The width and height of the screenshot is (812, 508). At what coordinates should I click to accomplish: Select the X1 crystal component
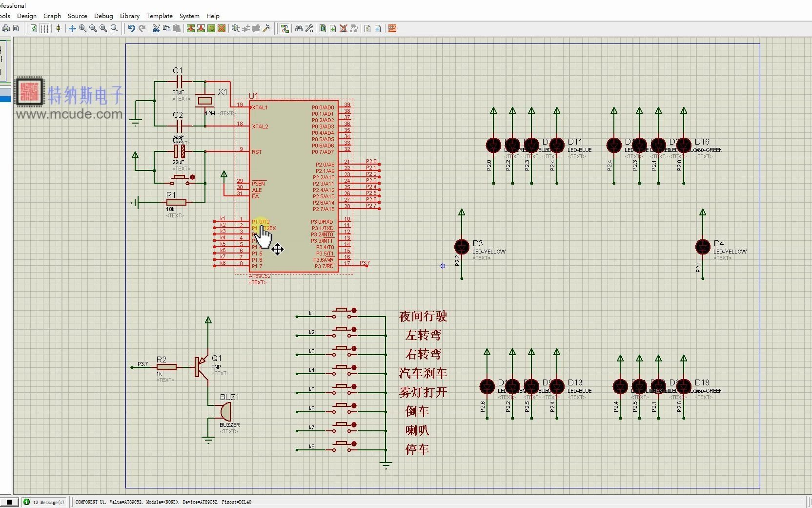(205, 101)
